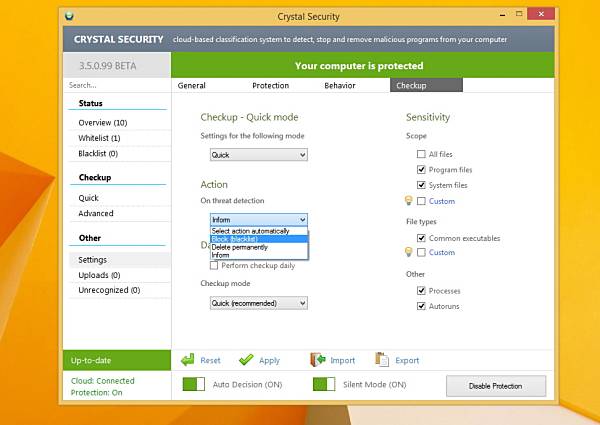Collapse the Inform threat action dropdown

[259, 220]
